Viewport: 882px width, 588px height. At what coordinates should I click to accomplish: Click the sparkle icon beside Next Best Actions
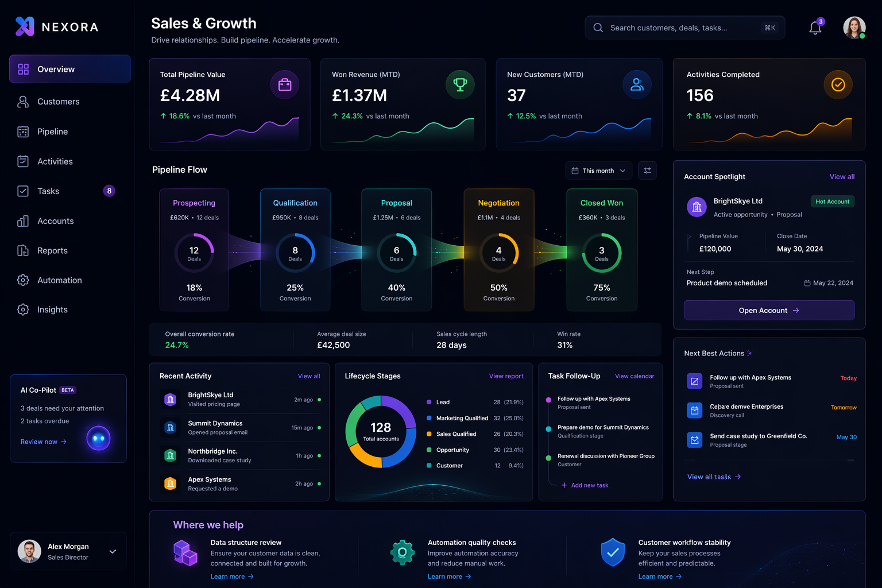click(x=749, y=353)
